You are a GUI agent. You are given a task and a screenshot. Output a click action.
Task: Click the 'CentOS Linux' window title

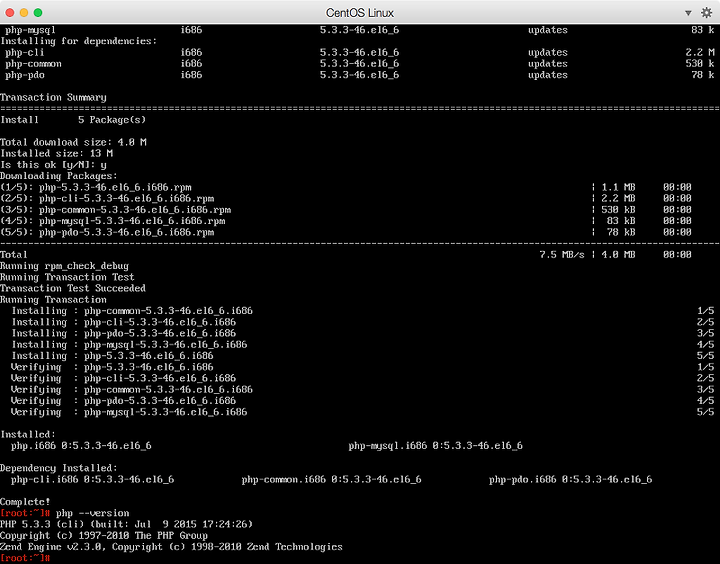360,13
